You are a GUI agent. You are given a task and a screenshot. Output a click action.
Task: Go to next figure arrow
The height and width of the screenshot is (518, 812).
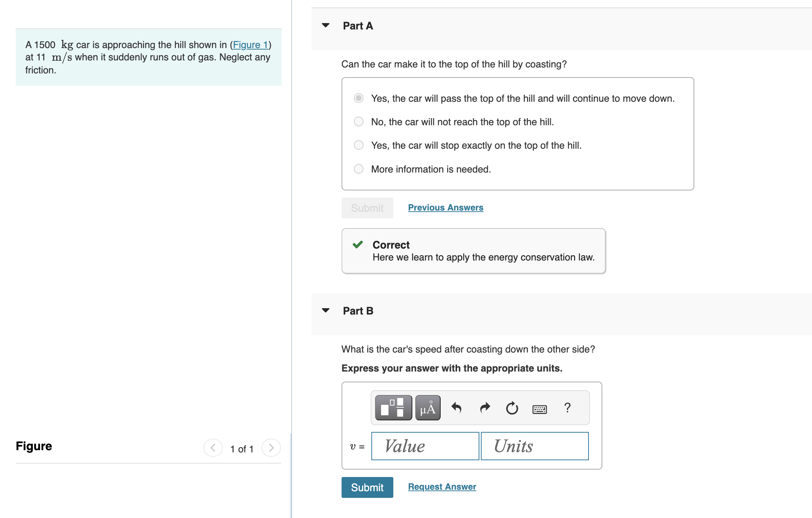coord(271,448)
